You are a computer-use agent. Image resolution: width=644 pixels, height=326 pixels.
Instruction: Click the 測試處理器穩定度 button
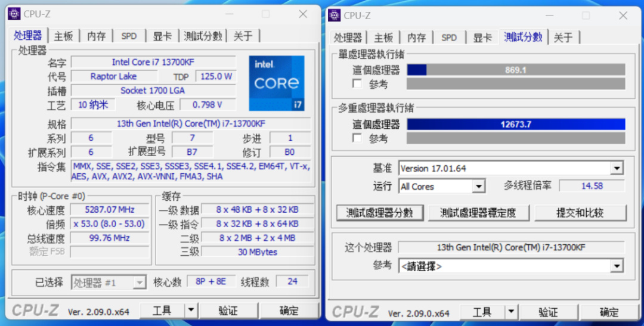[478, 213]
